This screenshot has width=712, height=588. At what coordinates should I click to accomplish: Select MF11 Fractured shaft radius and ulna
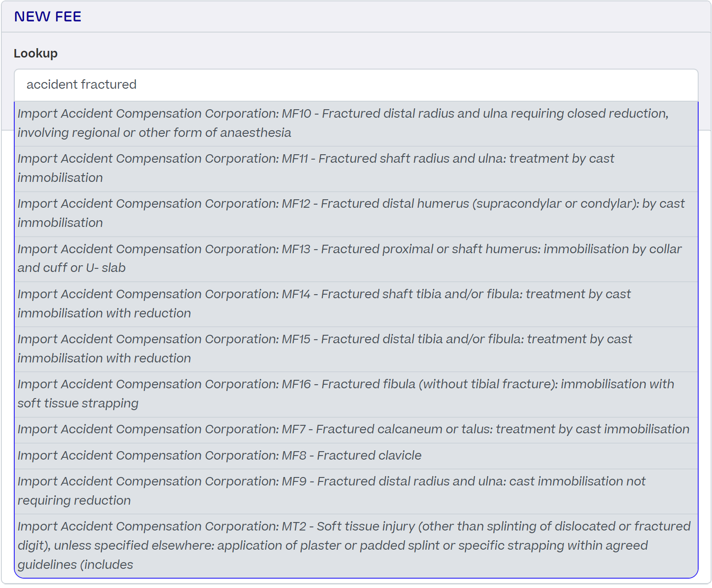coord(356,169)
